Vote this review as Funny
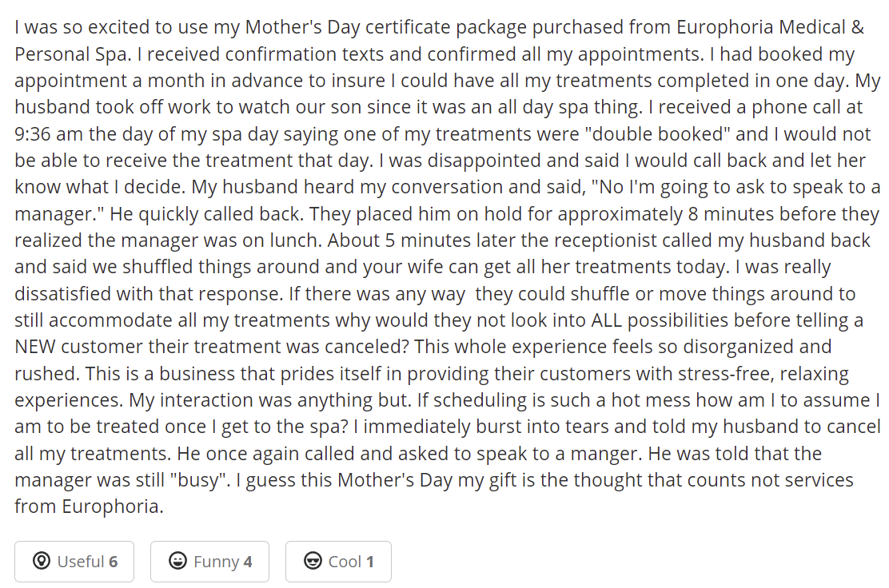The image size is (889, 588). pos(209,562)
